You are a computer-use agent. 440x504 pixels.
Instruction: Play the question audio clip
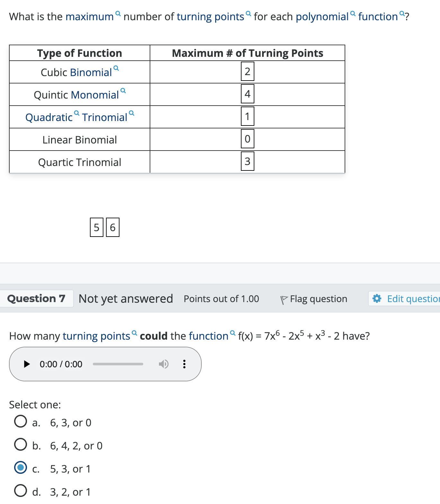click(27, 364)
